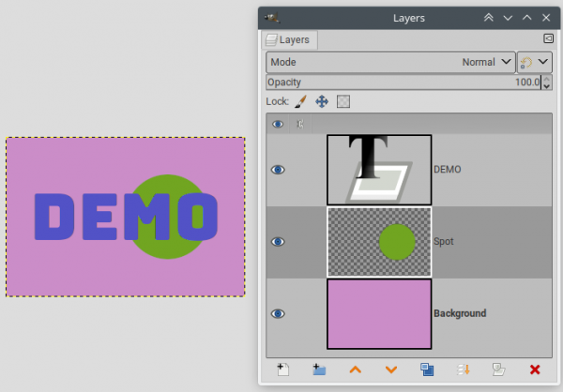Image resolution: width=563 pixels, height=392 pixels.
Task: Lock the alpha channel
Action: [343, 101]
